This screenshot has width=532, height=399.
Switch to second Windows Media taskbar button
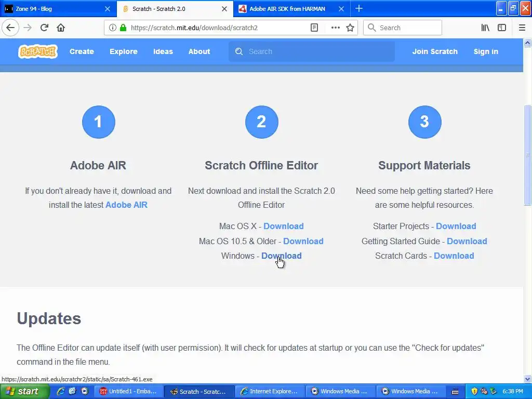[411, 392]
